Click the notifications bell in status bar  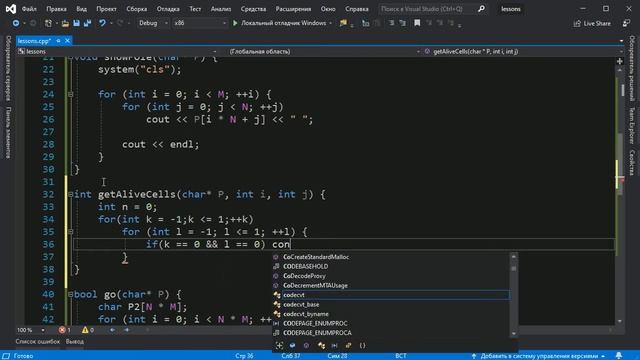tap(619, 356)
